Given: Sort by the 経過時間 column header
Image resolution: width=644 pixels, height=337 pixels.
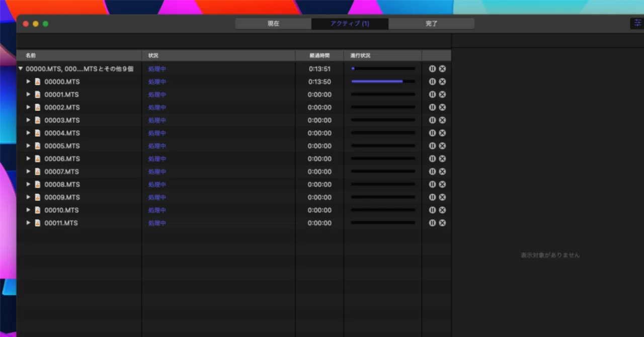Looking at the screenshot, I should click(x=319, y=55).
